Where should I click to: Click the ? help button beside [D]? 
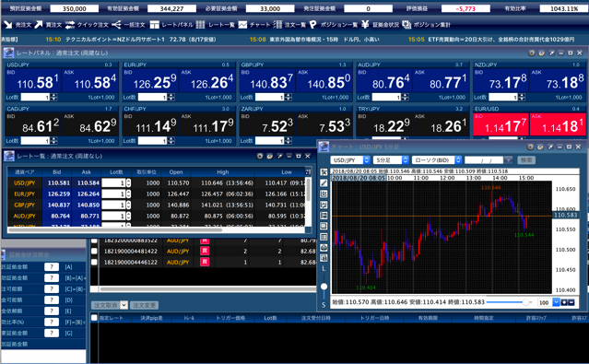click(52, 299)
